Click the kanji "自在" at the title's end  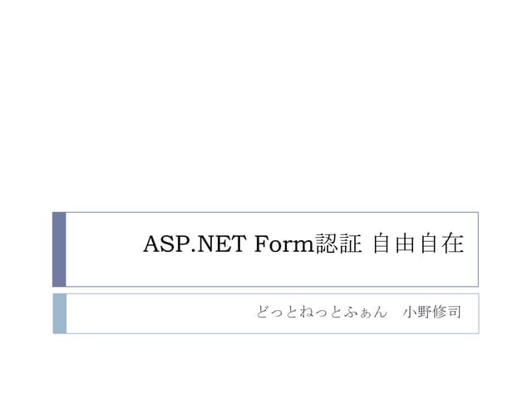click(441, 245)
